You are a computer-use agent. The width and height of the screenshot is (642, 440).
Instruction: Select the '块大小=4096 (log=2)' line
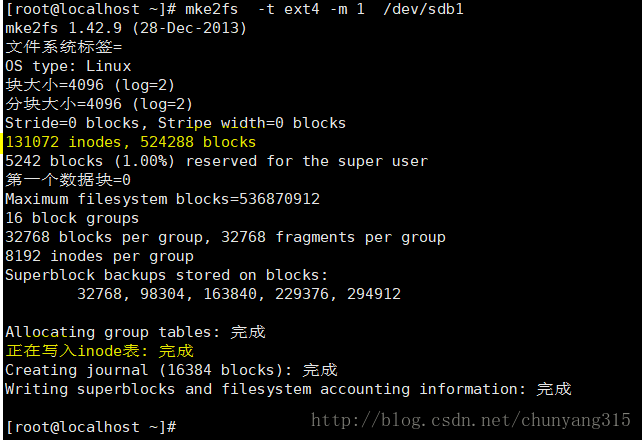tap(90, 85)
